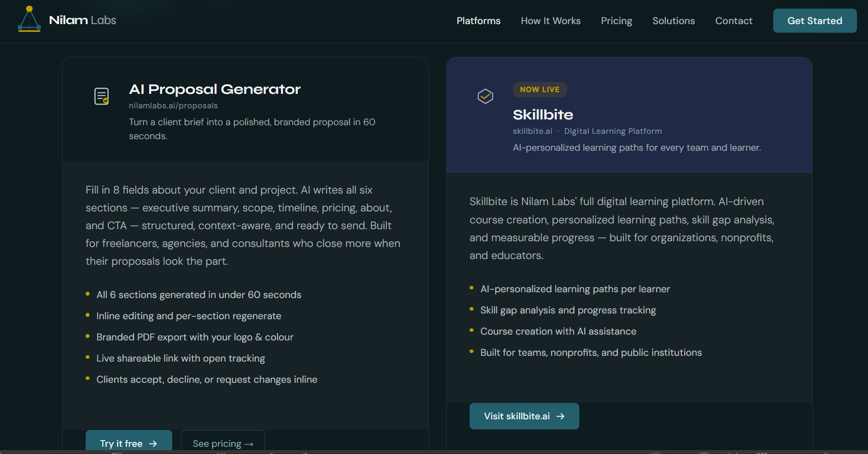Click the Nilam Labs brand name
The height and width of the screenshot is (454, 868).
pyautogui.click(x=83, y=20)
